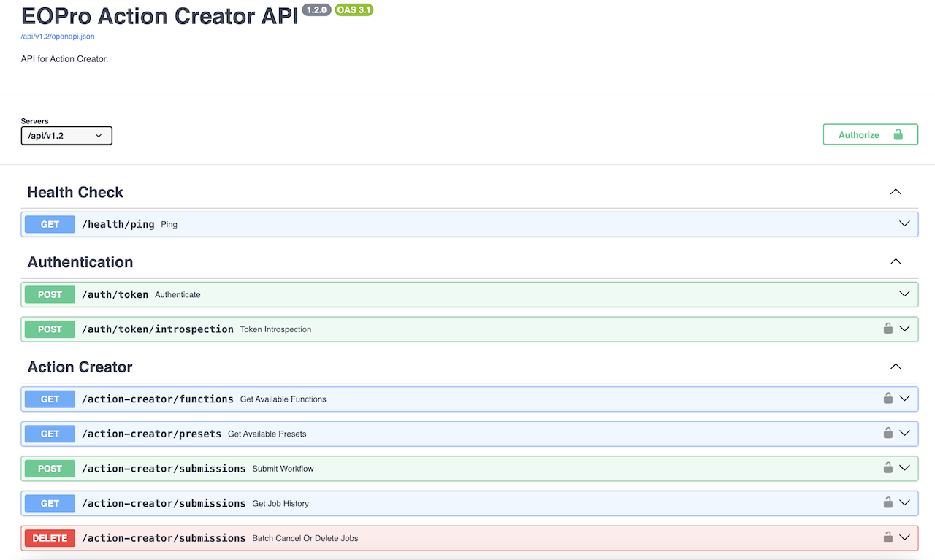Expand the /auth/token Authenticate chevron
This screenshot has width=935, height=560.
coord(904,294)
